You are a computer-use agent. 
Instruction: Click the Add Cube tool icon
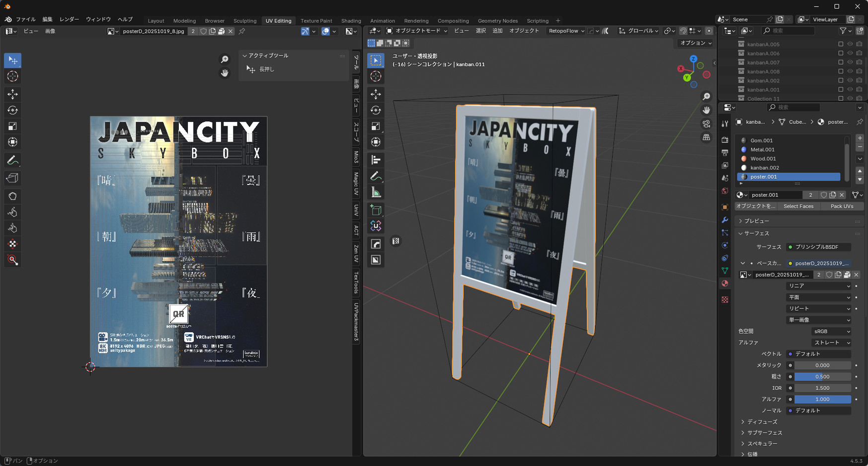[x=376, y=210]
